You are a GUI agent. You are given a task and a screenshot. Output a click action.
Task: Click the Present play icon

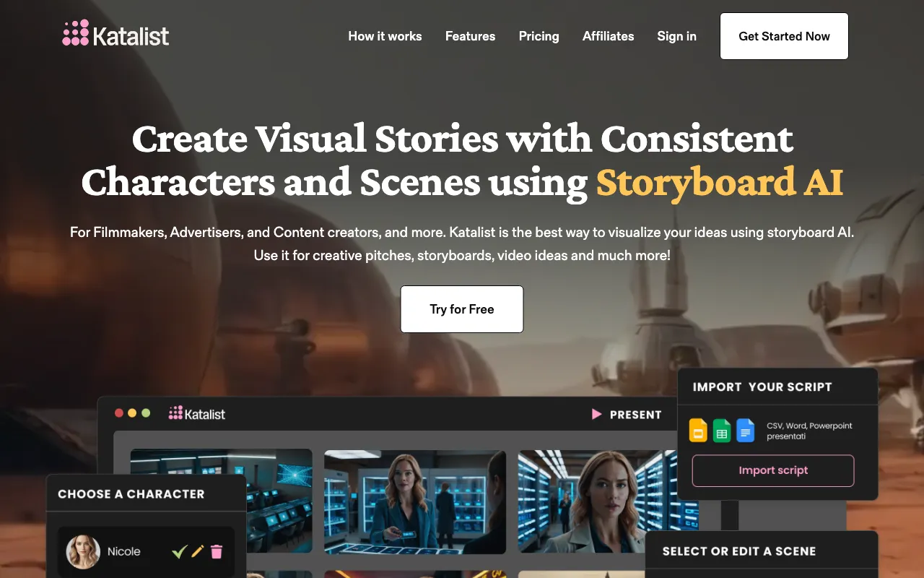pos(597,414)
